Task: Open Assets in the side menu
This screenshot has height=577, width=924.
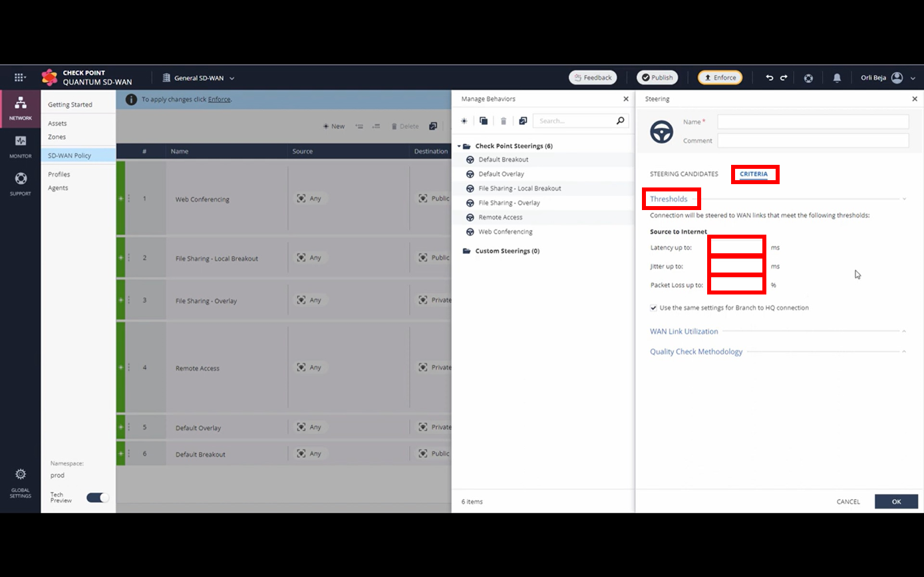Action: click(57, 123)
